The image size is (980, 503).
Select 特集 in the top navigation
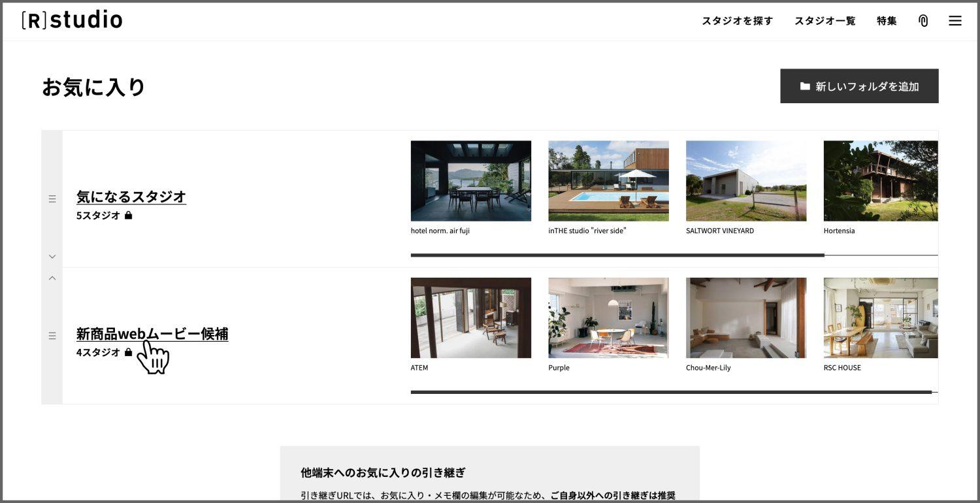887,21
